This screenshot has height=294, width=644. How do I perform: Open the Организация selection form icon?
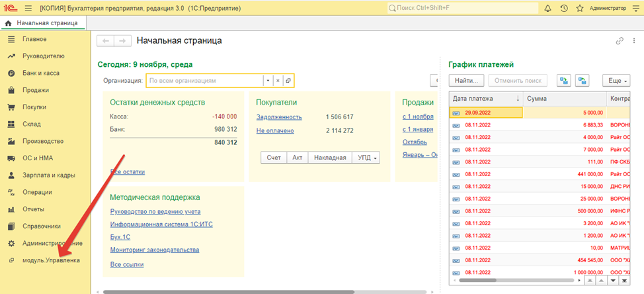[288, 81]
